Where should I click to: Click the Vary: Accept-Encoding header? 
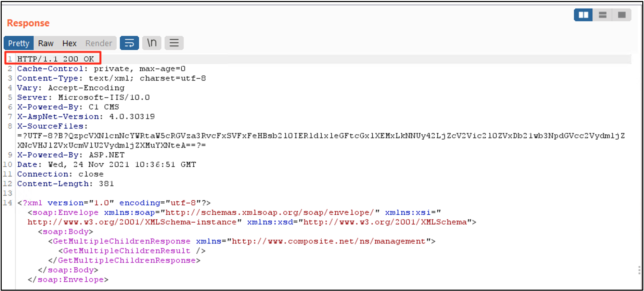71,88
